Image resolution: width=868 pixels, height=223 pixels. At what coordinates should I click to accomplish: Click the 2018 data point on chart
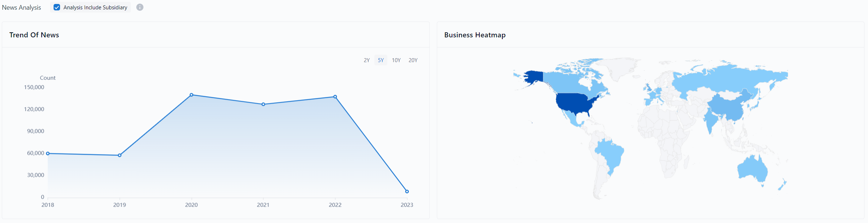[x=48, y=153]
